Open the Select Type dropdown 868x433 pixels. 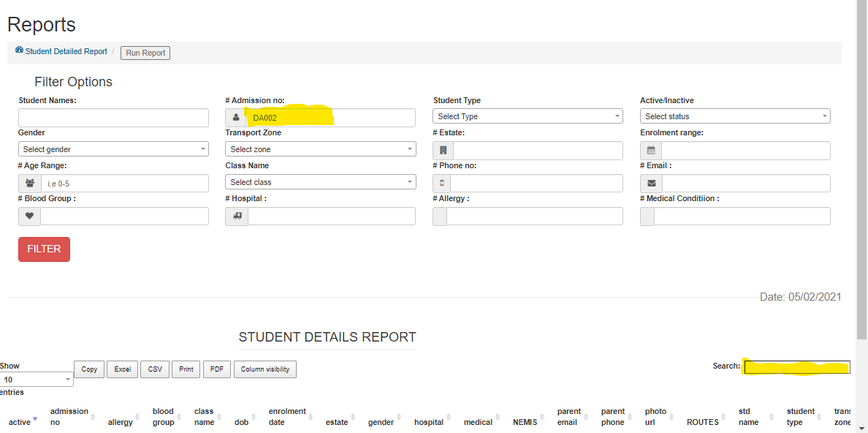click(528, 116)
